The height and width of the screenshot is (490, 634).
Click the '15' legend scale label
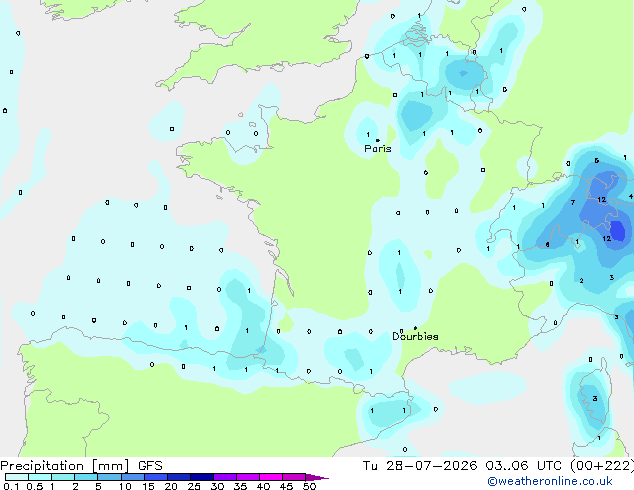coord(148,486)
